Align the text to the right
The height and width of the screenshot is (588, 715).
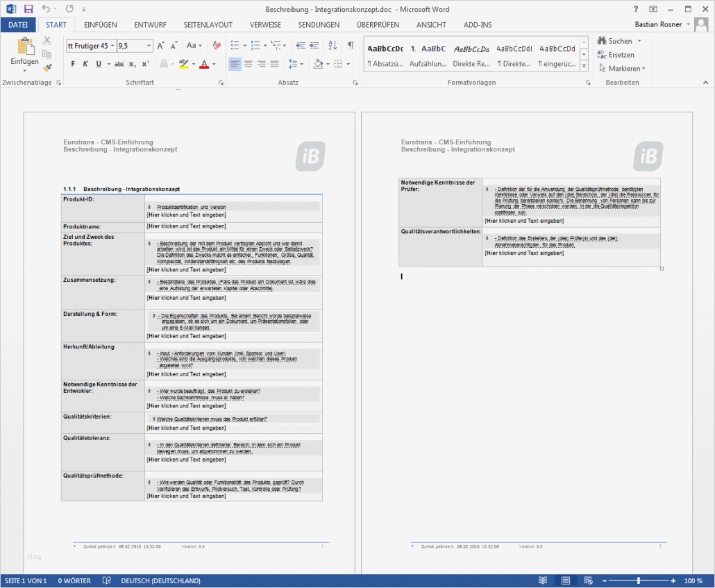[261, 65]
